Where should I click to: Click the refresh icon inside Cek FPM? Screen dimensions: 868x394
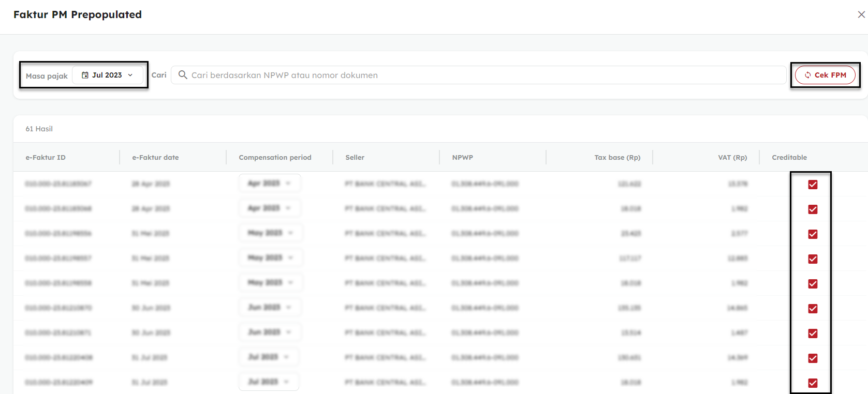point(807,75)
